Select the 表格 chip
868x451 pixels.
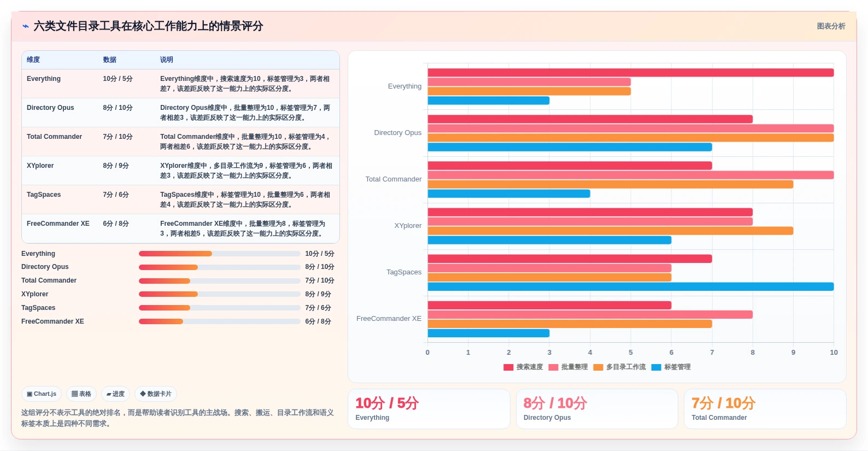click(81, 394)
